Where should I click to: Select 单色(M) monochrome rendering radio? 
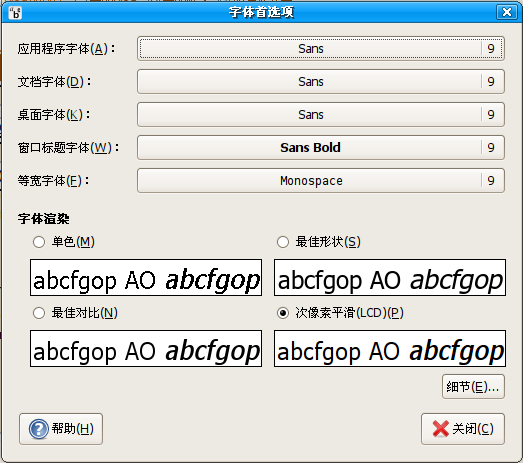coord(39,242)
